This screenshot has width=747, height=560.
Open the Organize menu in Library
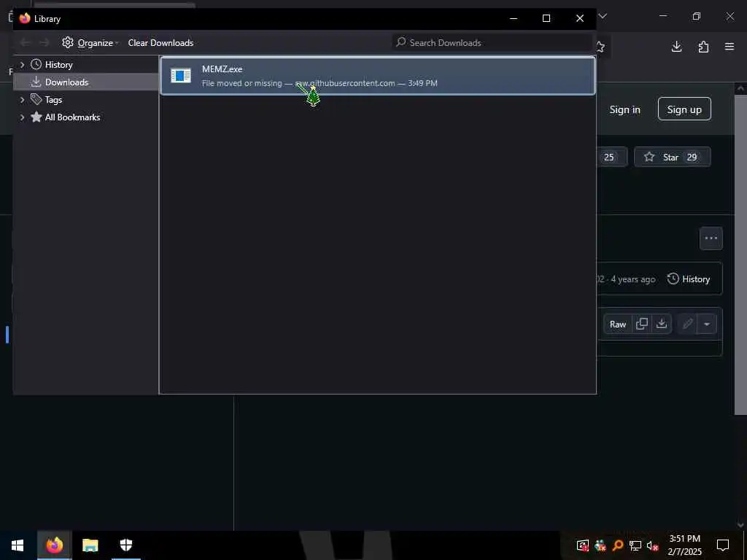[90, 43]
